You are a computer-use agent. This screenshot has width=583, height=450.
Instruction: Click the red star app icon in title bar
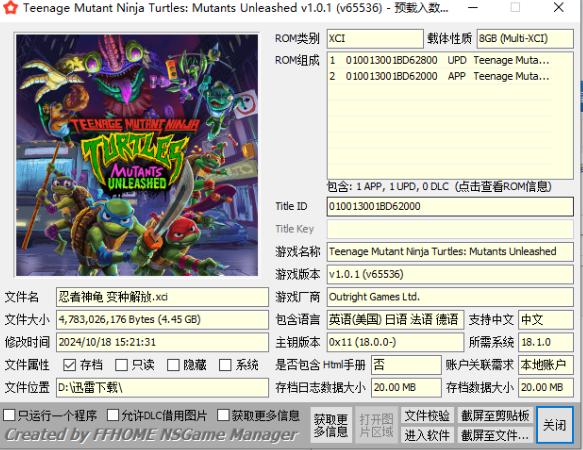[11, 7]
